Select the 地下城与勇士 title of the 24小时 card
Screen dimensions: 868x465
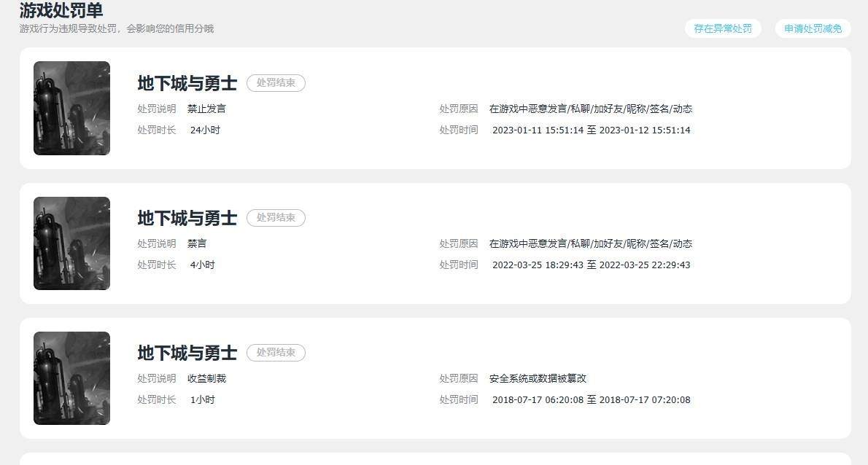(187, 83)
